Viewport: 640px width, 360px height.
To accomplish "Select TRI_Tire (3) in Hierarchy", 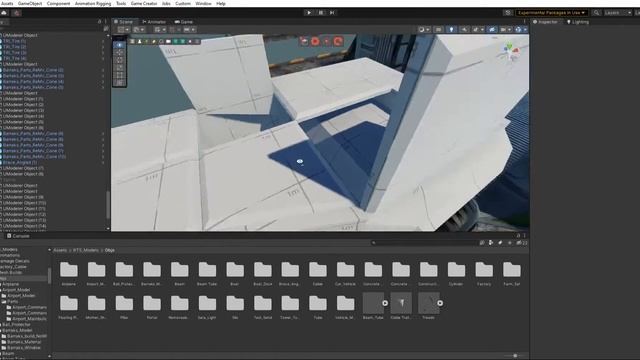I will (x=15, y=53).
